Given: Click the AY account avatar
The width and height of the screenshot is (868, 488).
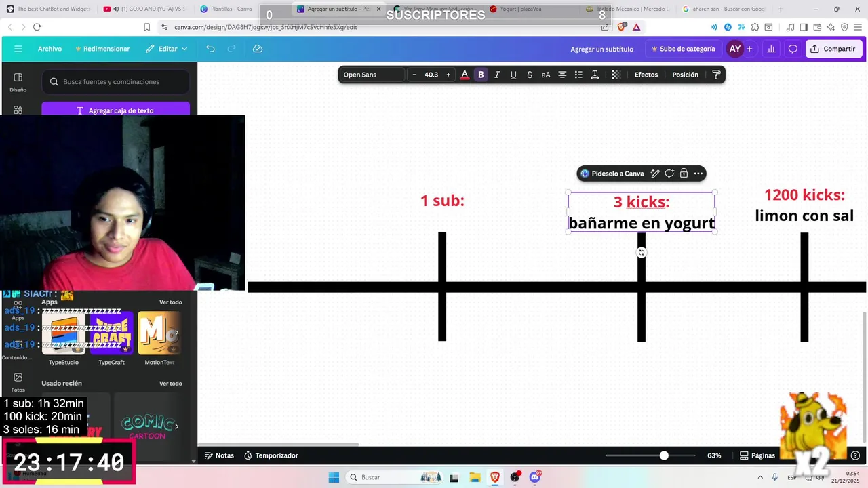Looking at the screenshot, I should [x=735, y=49].
